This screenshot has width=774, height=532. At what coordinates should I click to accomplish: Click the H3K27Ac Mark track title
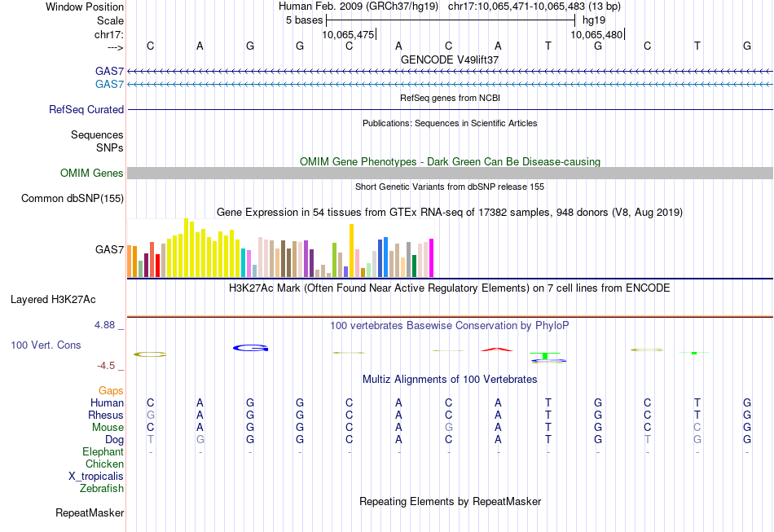pyautogui.click(x=450, y=288)
